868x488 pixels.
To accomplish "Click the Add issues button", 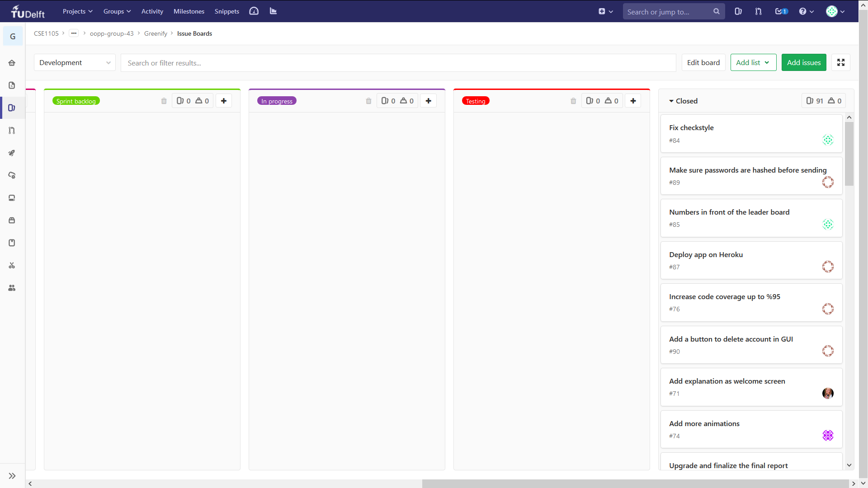I will point(803,63).
